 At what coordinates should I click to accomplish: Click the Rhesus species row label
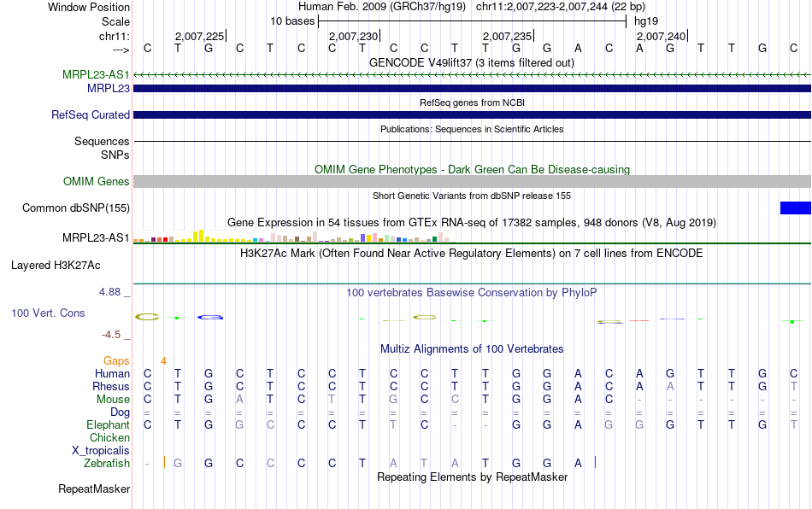111,386
